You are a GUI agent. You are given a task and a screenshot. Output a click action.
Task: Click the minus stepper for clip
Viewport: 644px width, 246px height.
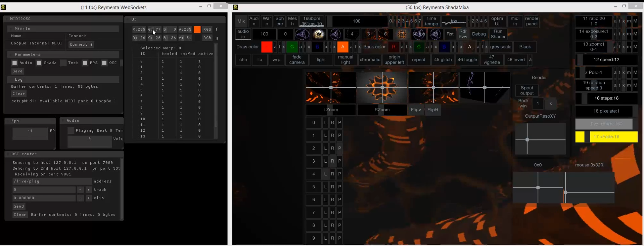[80, 198]
